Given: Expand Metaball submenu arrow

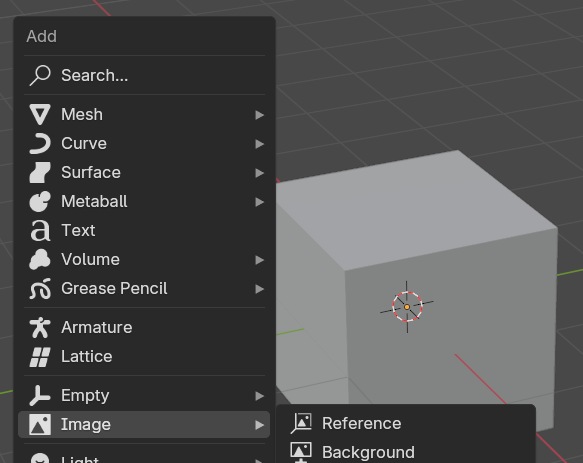Looking at the screenshot, I should tap(260, 202).
